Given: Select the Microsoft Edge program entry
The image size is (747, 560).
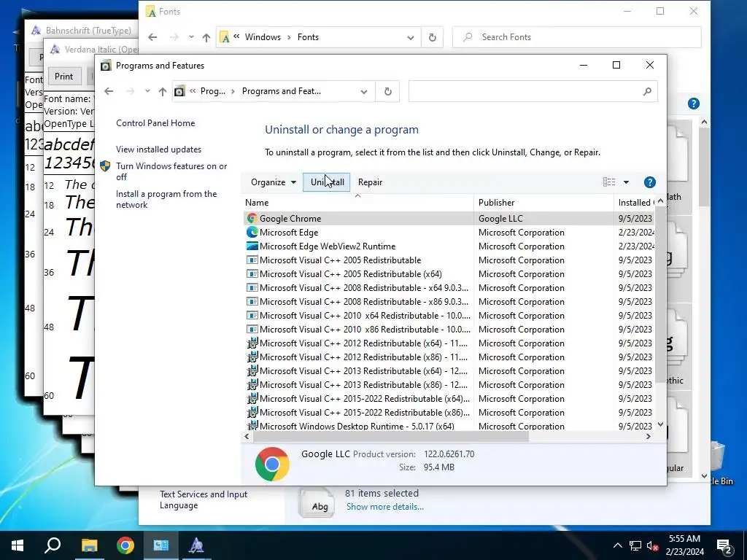Looking at the screenshot, I should pos(449,233).
